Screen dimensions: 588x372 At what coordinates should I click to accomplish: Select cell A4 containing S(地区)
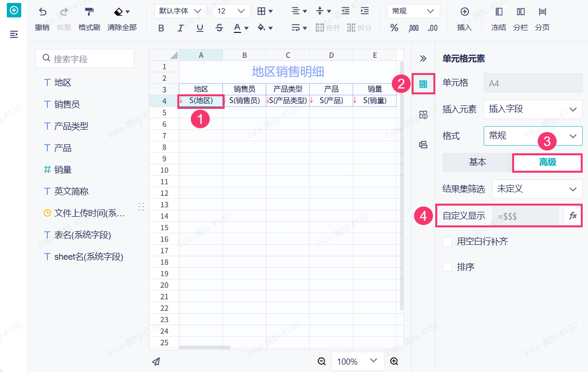201,101
